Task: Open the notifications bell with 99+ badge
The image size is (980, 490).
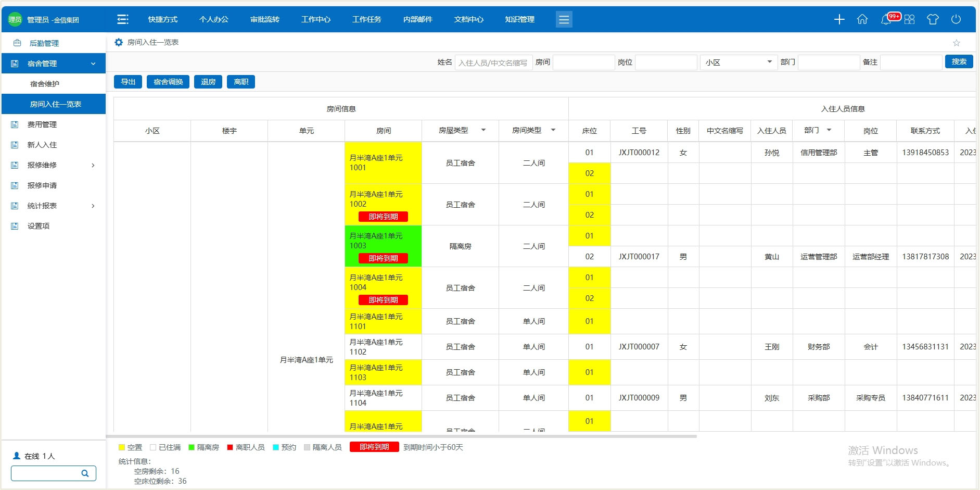Action: [x=886, y=19]
